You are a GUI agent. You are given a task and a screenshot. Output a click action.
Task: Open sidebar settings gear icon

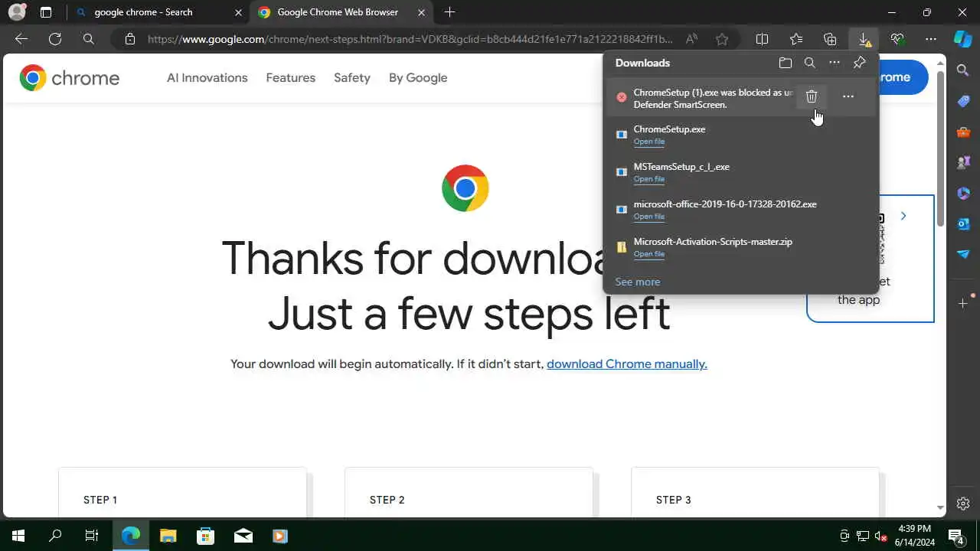[963, 504]
